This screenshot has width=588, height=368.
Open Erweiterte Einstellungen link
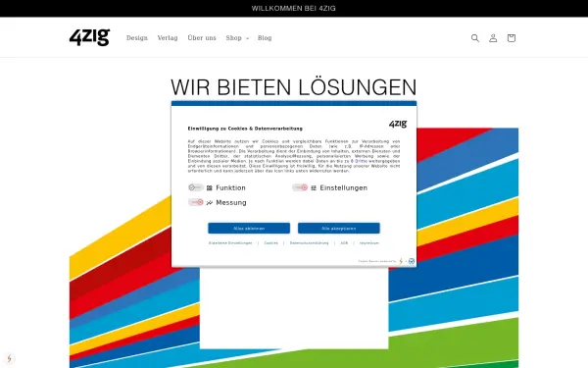[230, 243]
